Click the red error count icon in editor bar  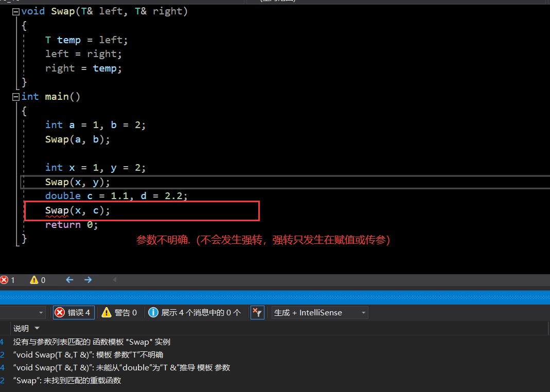[x=4, y=280]
